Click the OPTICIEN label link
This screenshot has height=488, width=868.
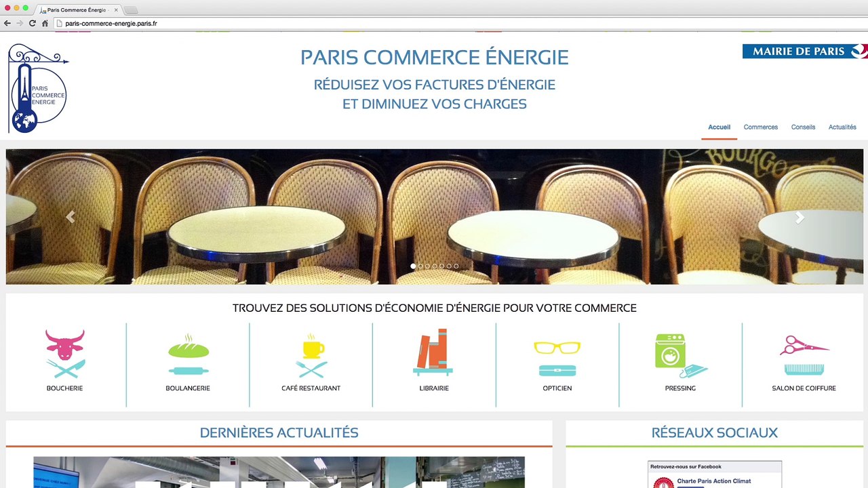(x=557, y=388)
